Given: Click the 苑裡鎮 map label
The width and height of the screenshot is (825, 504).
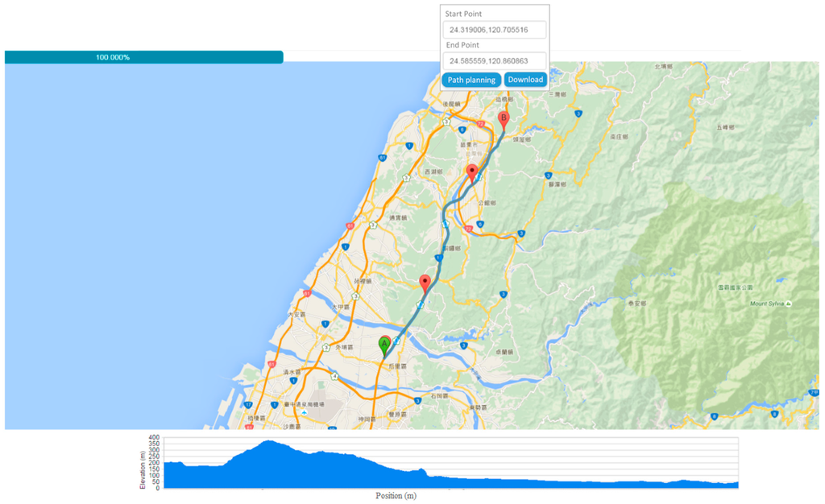Looking at the screenshot, I should [363, 281].
